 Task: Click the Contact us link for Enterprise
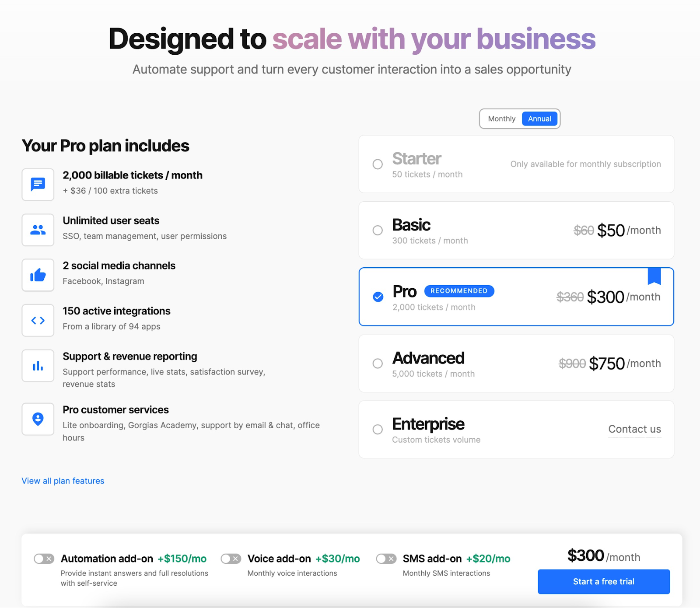click(x=634, y=429)
